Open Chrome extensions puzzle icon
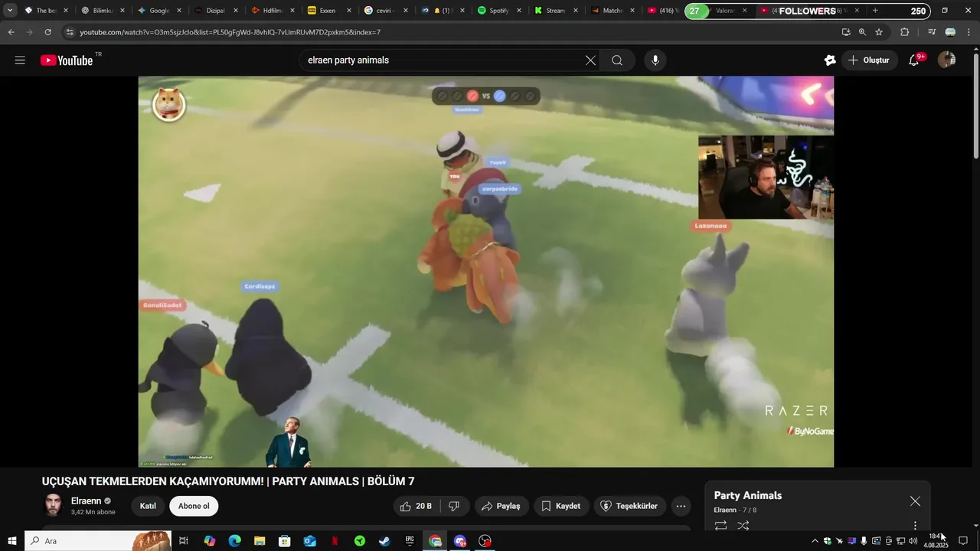 905,32
